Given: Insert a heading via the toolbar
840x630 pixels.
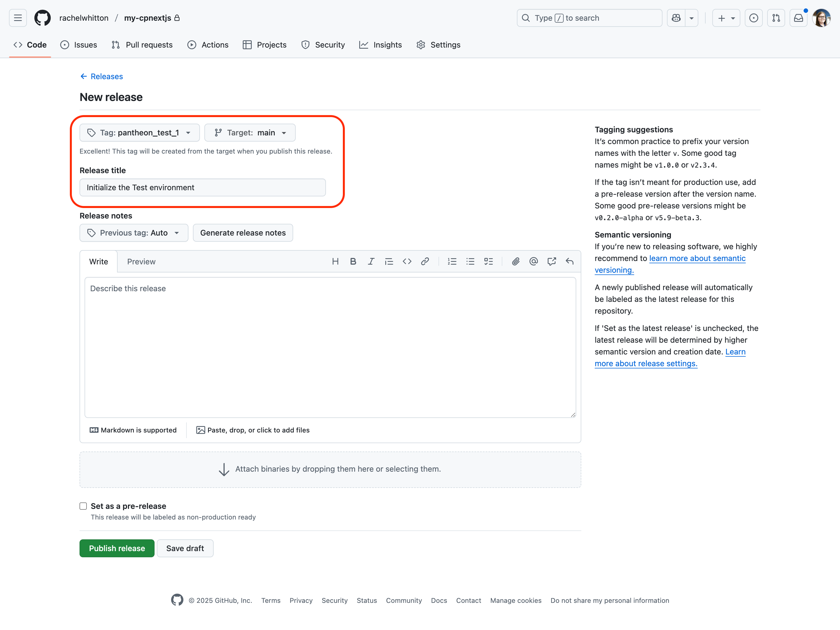Looking at the screenshot, I should (335, 262).
